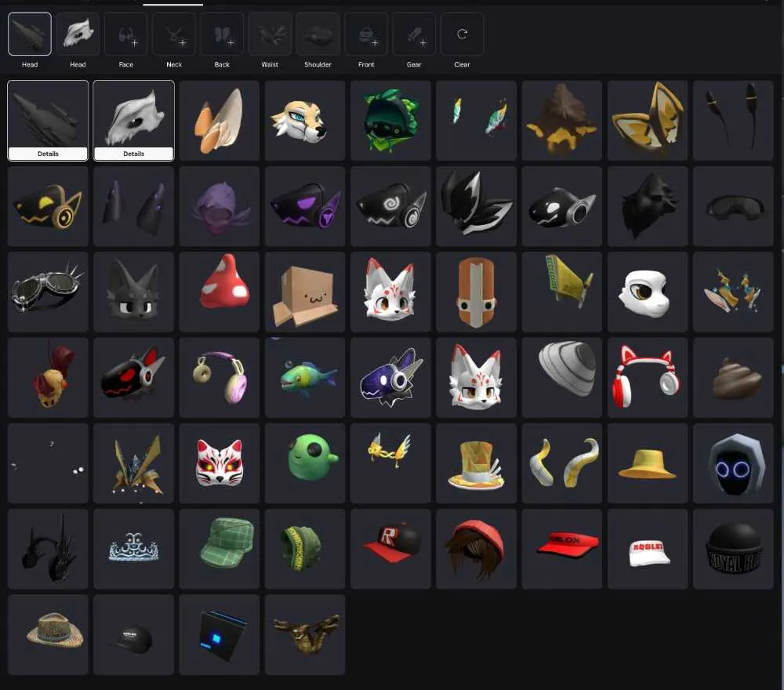The width and height of the screenshot is (784, 690).
Task: Equip the yellow and black fox ears
Action: pos(648,121)
